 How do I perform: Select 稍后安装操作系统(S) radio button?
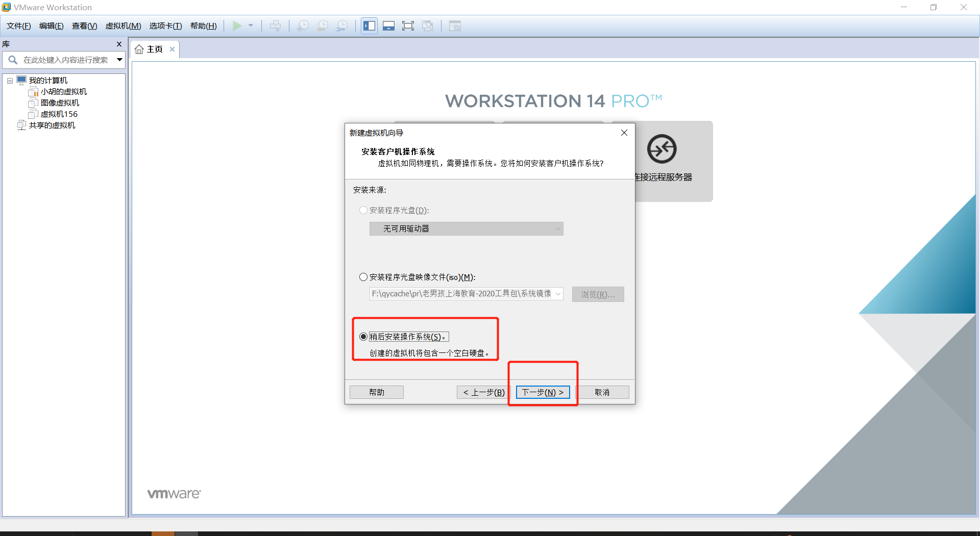point(363,337)
